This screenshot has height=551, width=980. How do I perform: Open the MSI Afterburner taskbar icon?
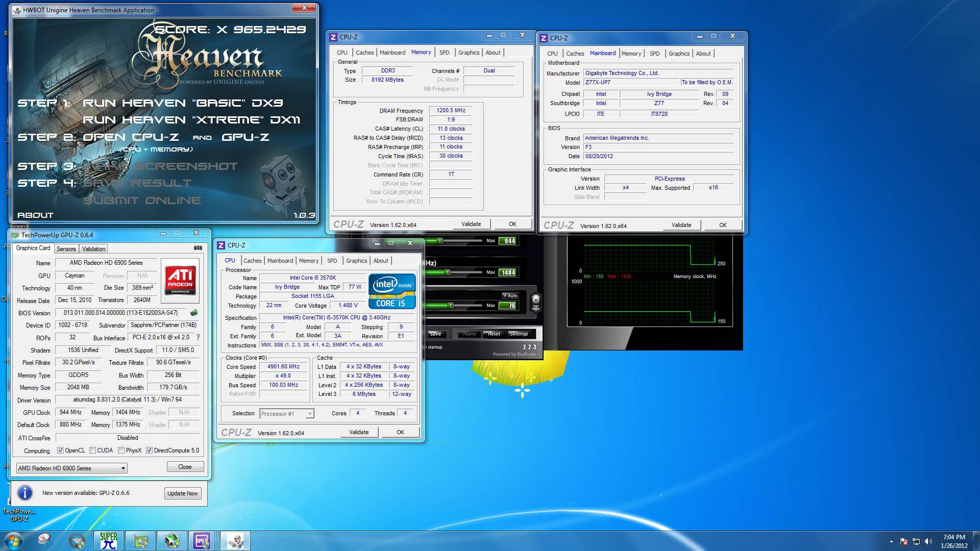[172, 541]
